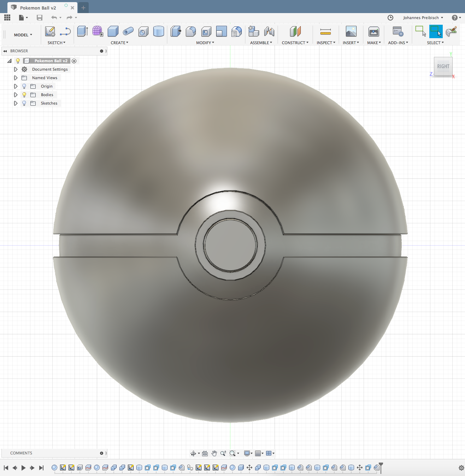Click the highlighted blue Select tool
The width and height of the screenshot is (465, 476).
click(x=436, y=31)
